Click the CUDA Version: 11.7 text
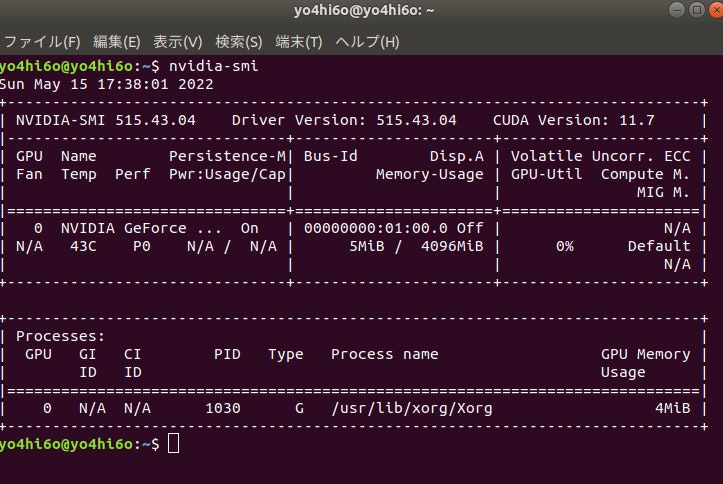Image resolution: width=723 pixels, height=484 pixels. [x=574, y=120]
